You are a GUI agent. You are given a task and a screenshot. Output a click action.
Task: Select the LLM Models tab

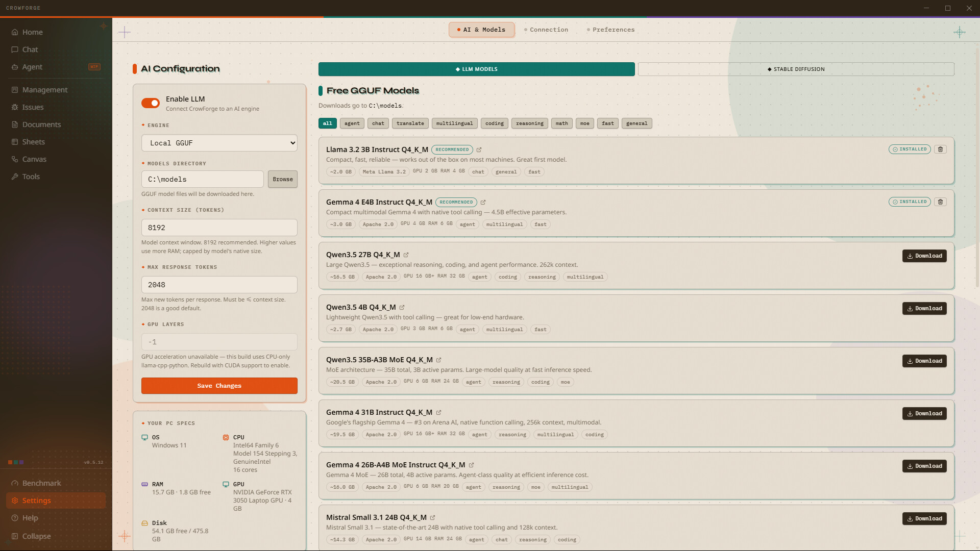(477, 69)
